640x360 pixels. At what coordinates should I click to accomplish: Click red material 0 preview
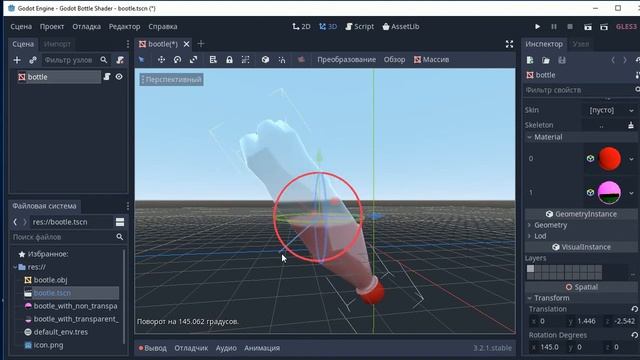(609, 159)
